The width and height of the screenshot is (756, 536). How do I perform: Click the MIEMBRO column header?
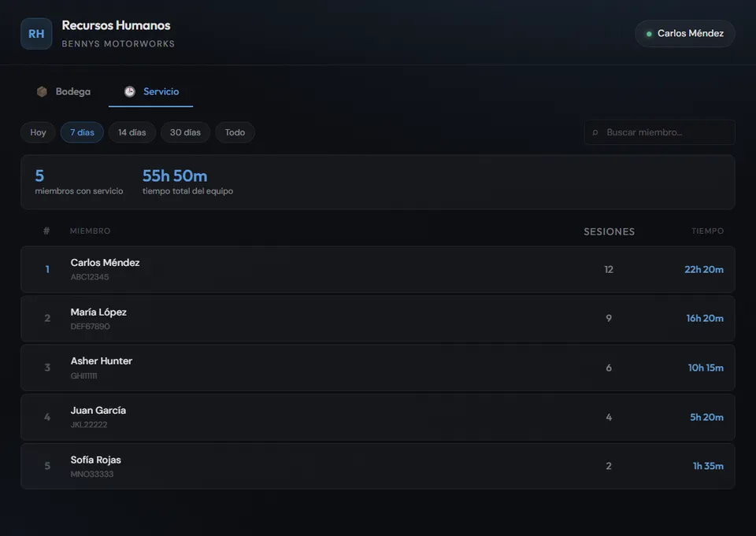[x=90, y=231]
